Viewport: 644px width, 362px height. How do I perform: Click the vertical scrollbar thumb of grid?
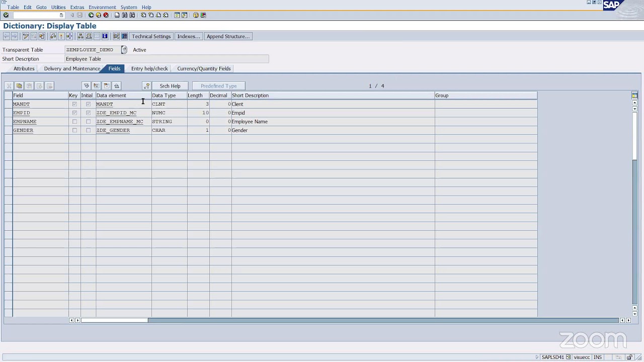click(x=634, y=136)
